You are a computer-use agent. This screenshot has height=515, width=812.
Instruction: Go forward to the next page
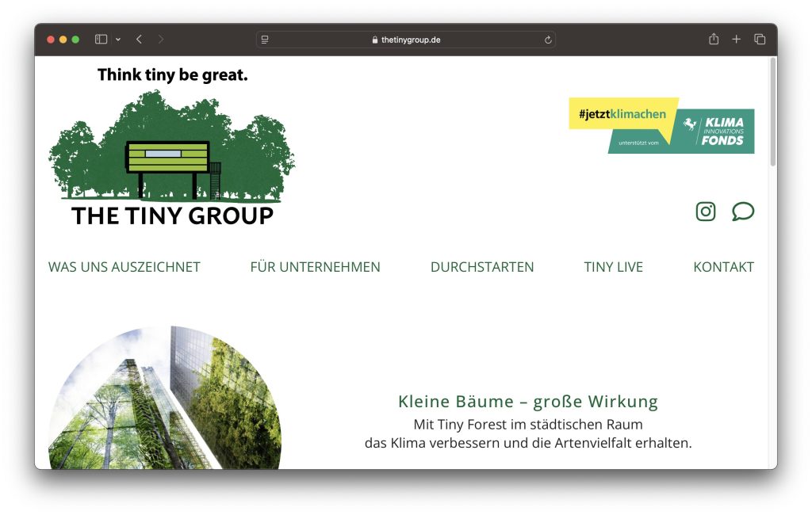pos(160,40)
